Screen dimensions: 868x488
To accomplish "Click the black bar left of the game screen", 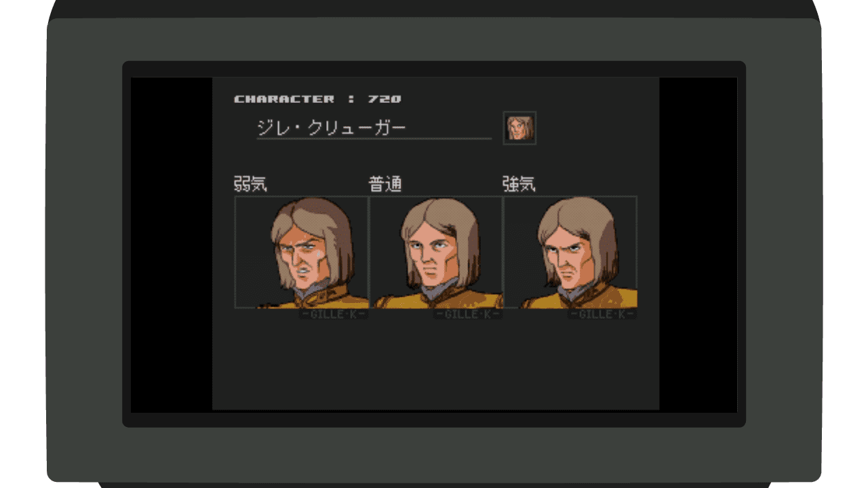I will (x=172, y=244).
